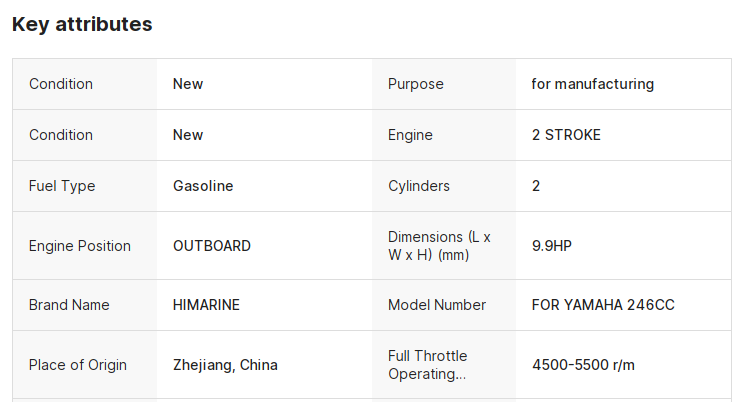Select the HIMARINE brand value
This screenshot has width=735, height=402.
(x=206, y=305)
